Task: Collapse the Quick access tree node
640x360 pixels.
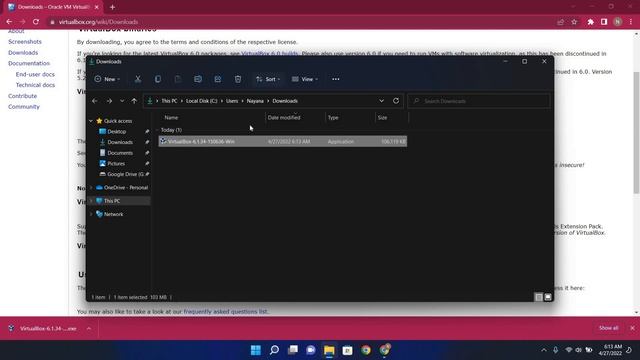Action: (91, 121)
